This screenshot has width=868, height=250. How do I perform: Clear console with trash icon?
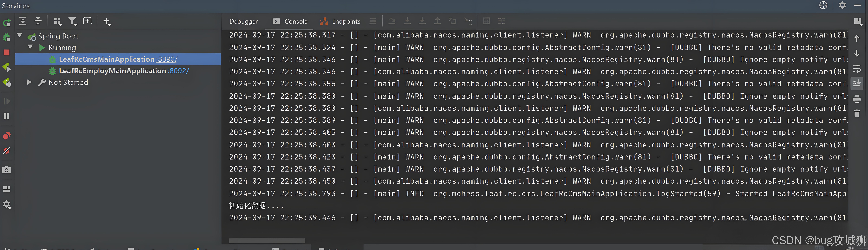(x=857, y=113)
